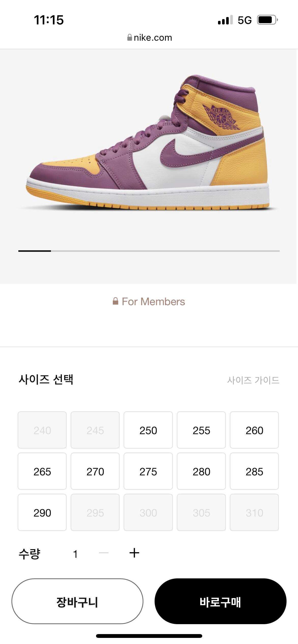Image resolution: width=298 pixels, height=644 pixels.
Task: Tap the Air Jordan shoe product image
Action: point(148,142)
